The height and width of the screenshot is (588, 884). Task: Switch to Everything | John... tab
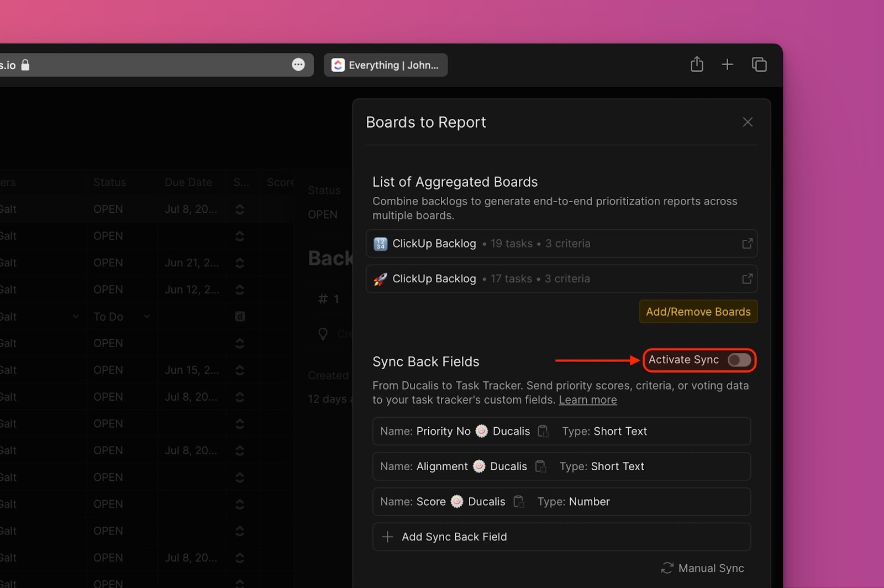386,65
